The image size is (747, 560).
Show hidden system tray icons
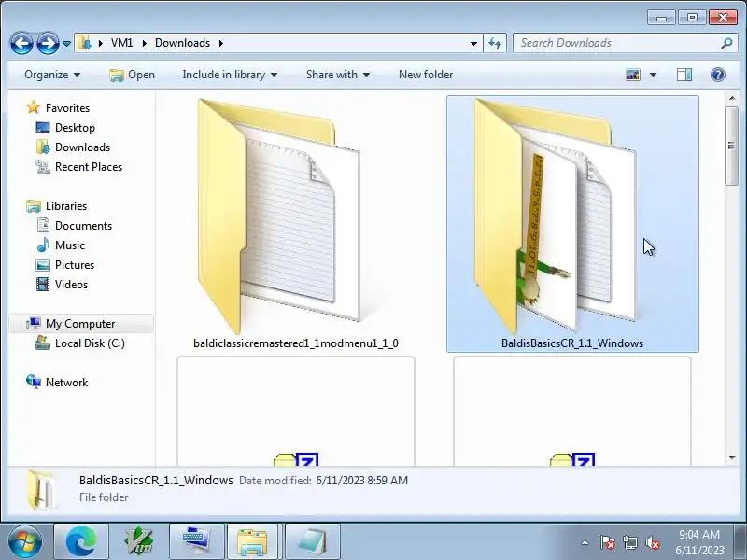click(x=585, y=542)
